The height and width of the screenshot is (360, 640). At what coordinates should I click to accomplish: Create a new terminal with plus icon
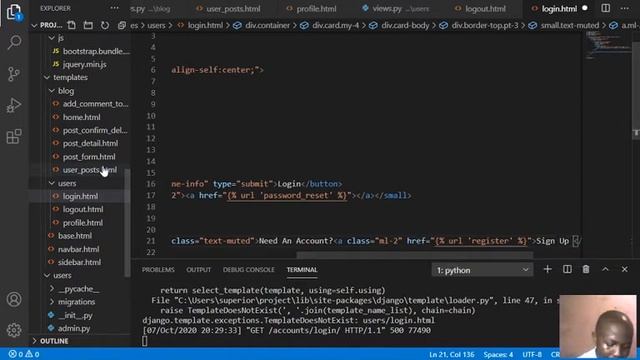(548, 269)
